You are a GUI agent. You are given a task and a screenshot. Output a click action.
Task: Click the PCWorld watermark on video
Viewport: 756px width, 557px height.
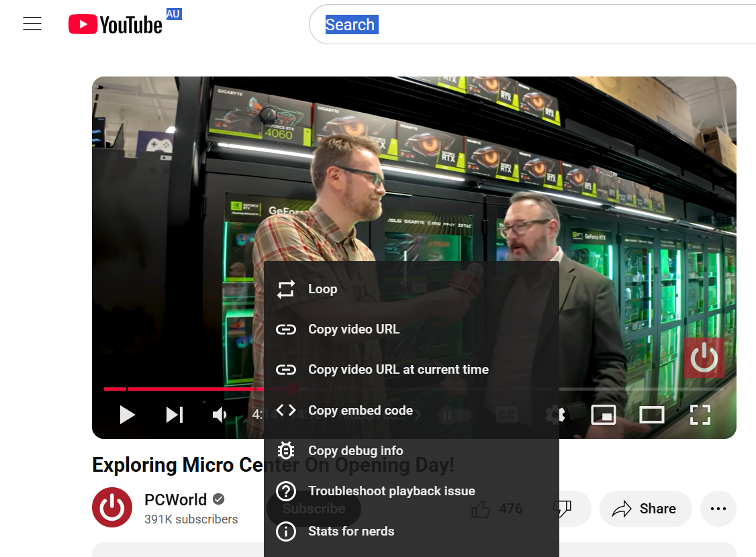[x=704, y=358]
